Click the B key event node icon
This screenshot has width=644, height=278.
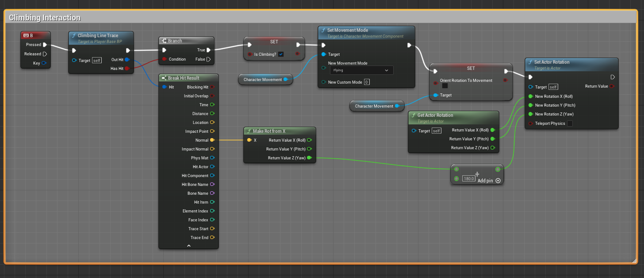coord(26,35)
